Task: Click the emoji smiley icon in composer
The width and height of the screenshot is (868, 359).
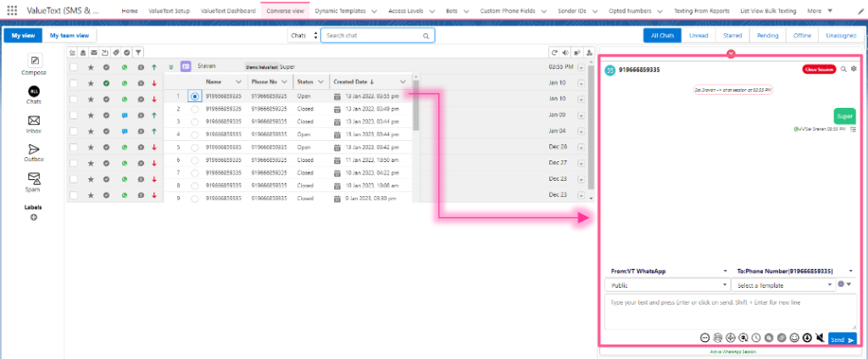Action: coord(794,338)
